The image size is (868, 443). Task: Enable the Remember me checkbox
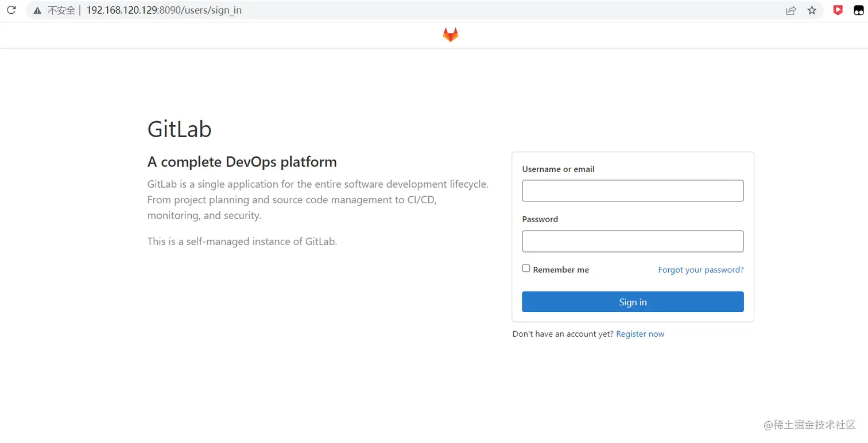526,269
